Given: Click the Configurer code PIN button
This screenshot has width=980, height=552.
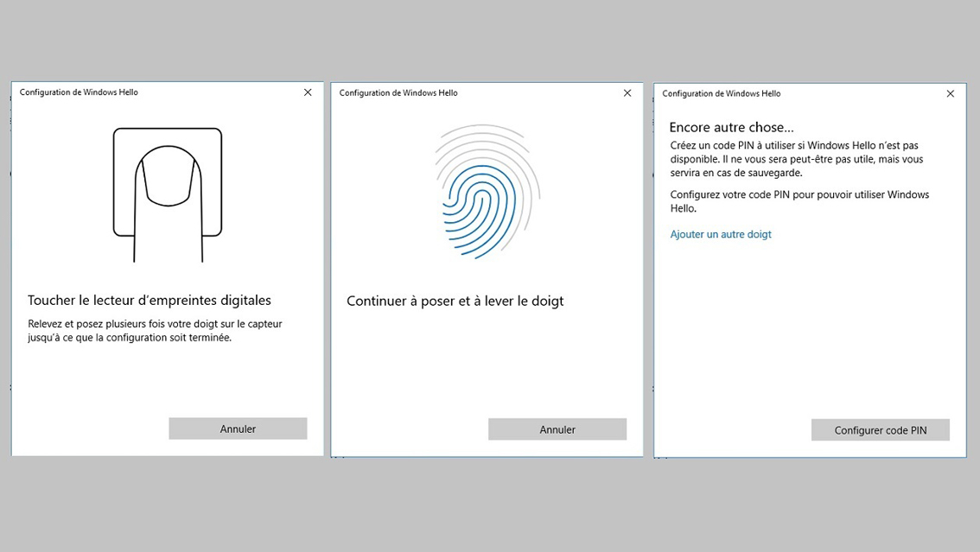Looking at the screenshot, I should point(880,430).
